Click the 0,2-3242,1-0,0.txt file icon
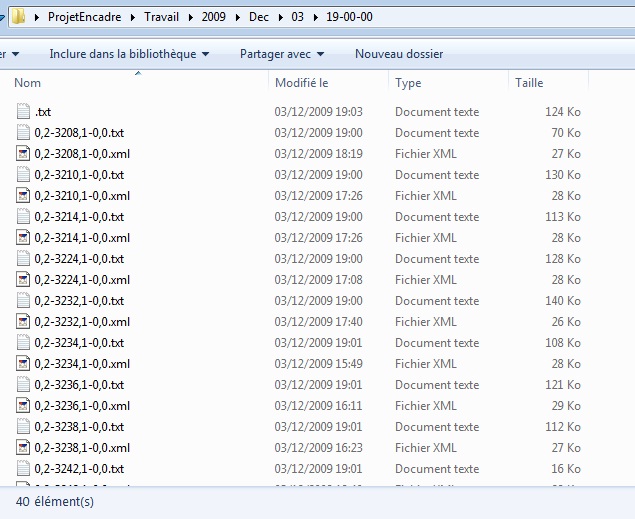This screenshot has width=635, height=519. pos(24,469)
